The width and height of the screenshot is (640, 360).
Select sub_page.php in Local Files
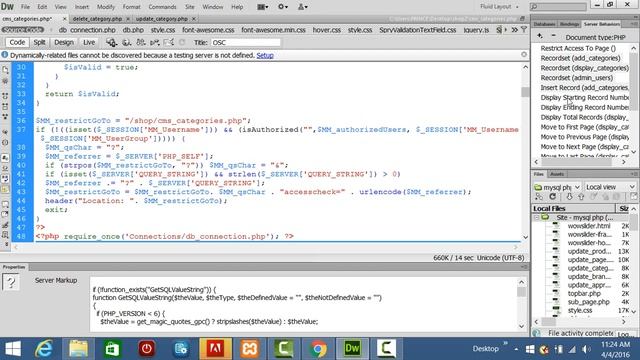tap(588, 302)
